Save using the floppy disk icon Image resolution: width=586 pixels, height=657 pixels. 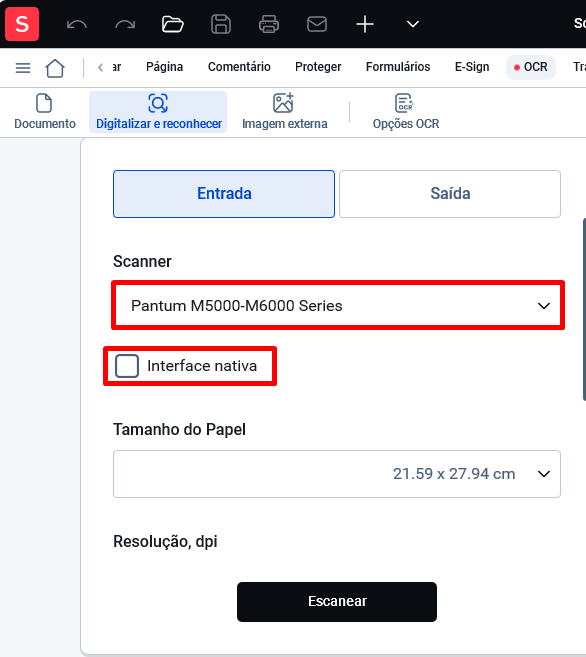coord(221,24)
